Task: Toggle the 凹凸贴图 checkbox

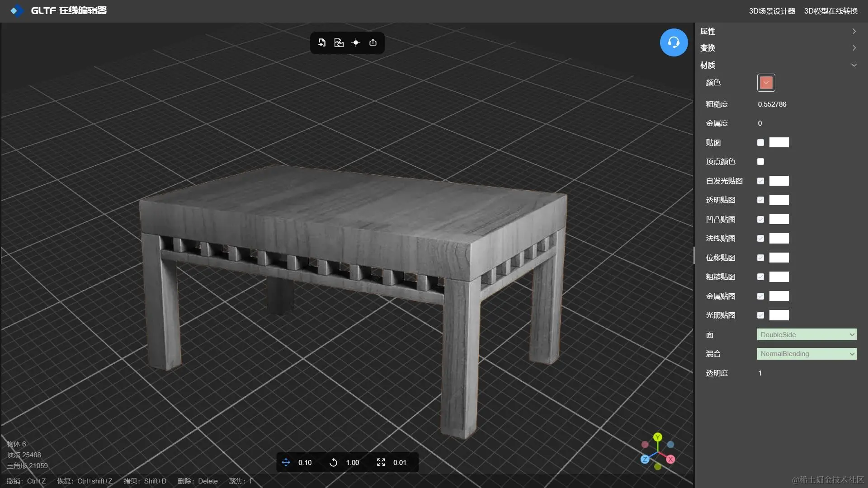Action: click(x=760, y=219)
